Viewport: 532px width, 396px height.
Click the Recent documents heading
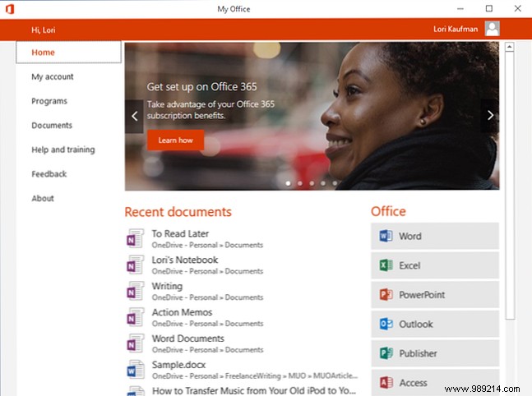[x=178, y=212]
